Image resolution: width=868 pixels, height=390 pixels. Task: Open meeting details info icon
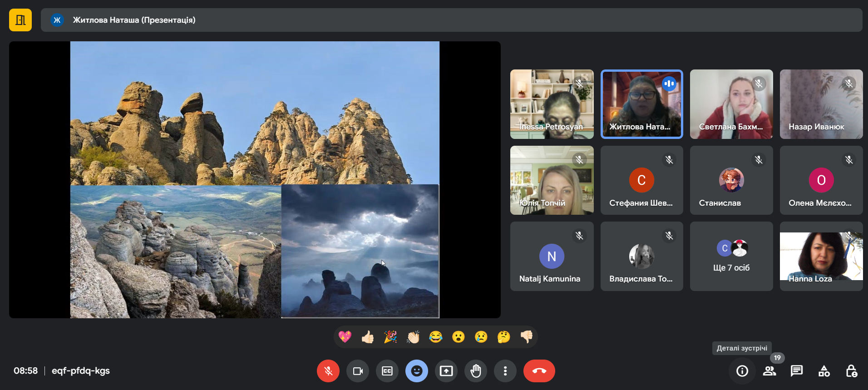pyautogui.click(x=742, y=371)
